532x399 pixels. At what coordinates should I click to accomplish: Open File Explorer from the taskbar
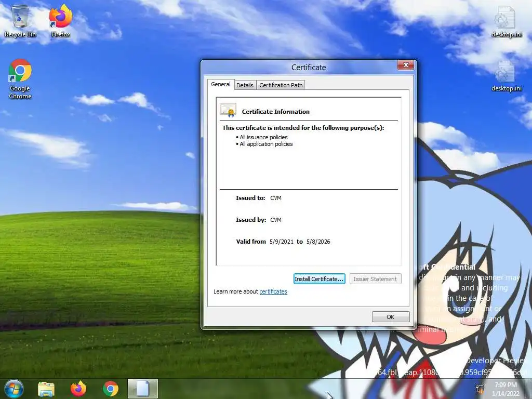(x=46, y=389)
